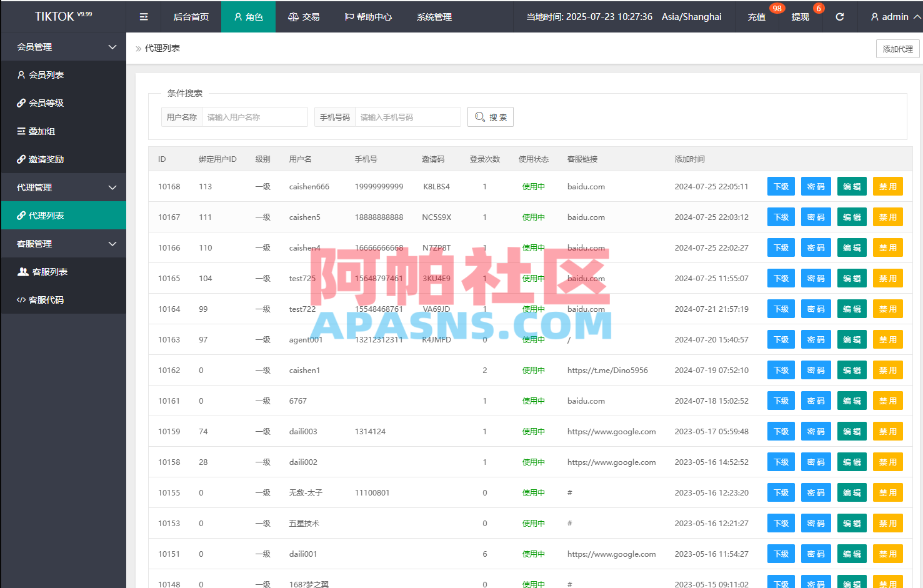Click 密码 for caishen5 row
Screen dimensions: 923x588
pos(816,217)
